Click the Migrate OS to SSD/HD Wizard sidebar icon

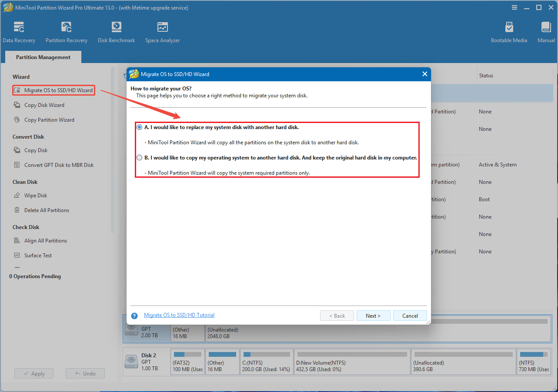point(17,90)
